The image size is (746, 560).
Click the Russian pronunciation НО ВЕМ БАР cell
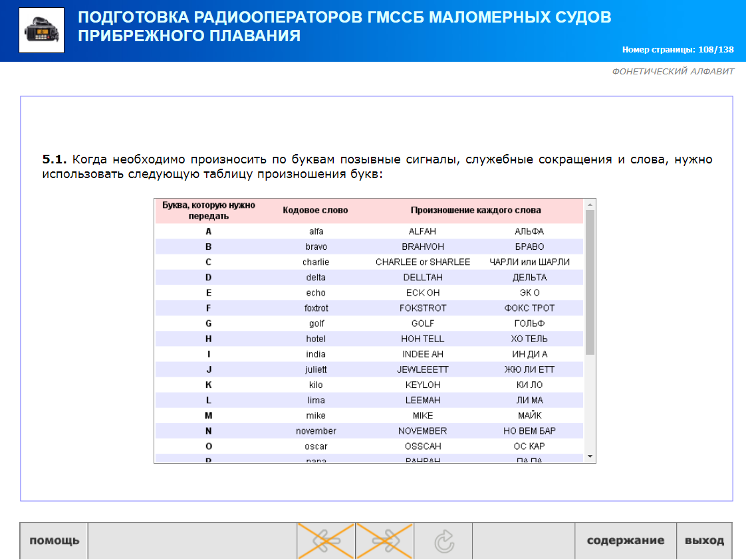[529, 430]
